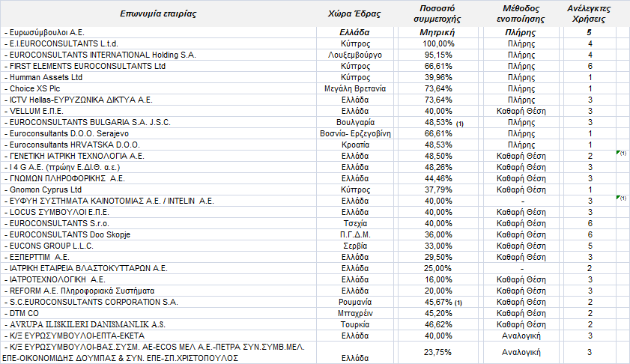Click the 95,15% percentage cell
630x364 pixels.
(437, 55)
